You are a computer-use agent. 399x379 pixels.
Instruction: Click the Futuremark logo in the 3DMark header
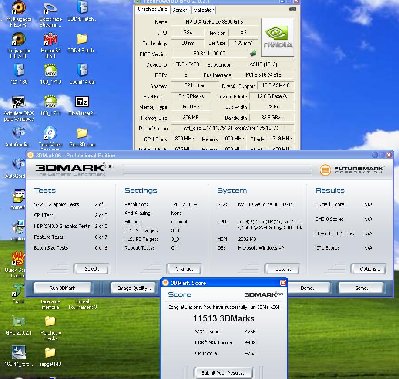[351, 170]
